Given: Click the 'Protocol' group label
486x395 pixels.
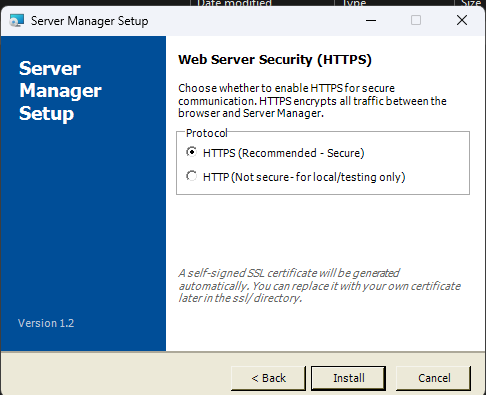Looking at the screenshot, I should 207,133.
